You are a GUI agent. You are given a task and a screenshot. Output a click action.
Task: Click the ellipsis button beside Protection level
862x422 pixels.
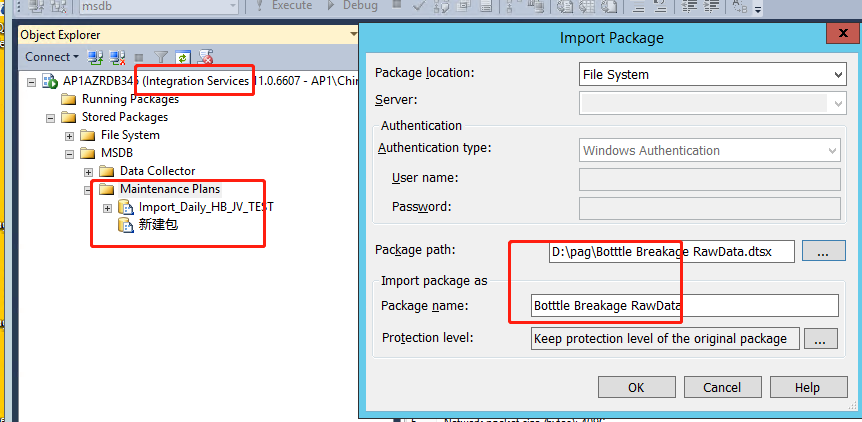(820, 338)
